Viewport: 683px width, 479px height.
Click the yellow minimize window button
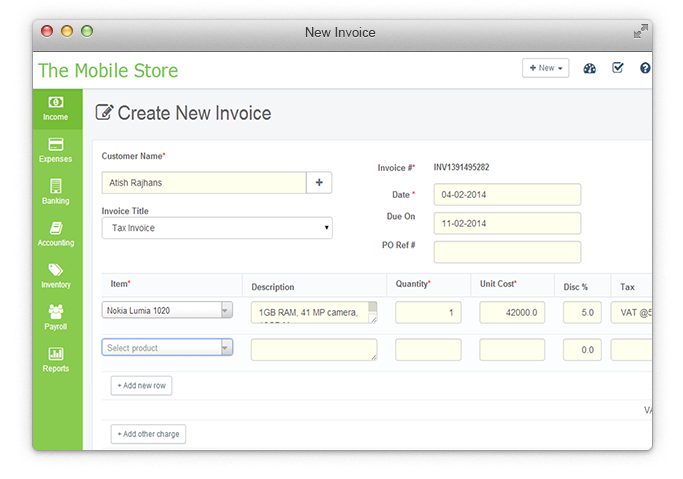pyautogui.click(x=67, y=31)
